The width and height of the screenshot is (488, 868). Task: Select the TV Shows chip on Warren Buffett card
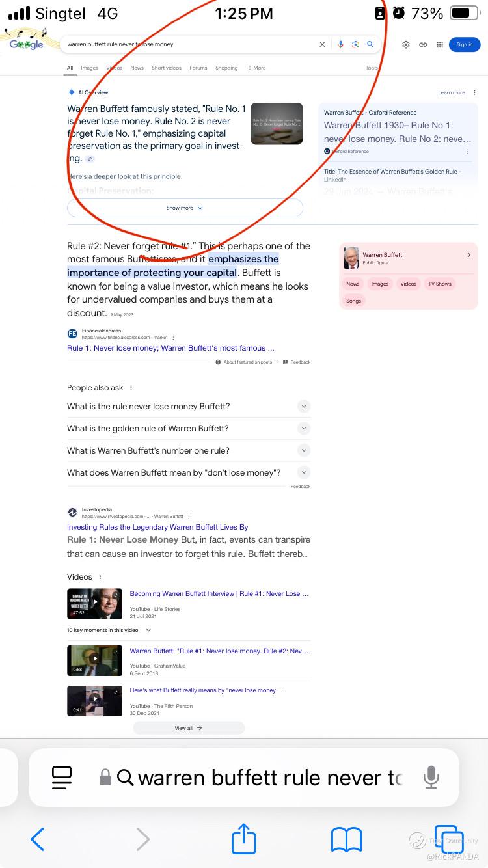tap(440, 284)
